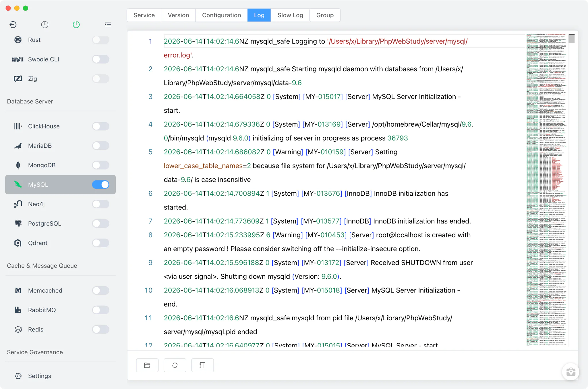Open the Redis stack icon
Screen dimensions: 588x389
pyautogui.click(x=18, y=329)
